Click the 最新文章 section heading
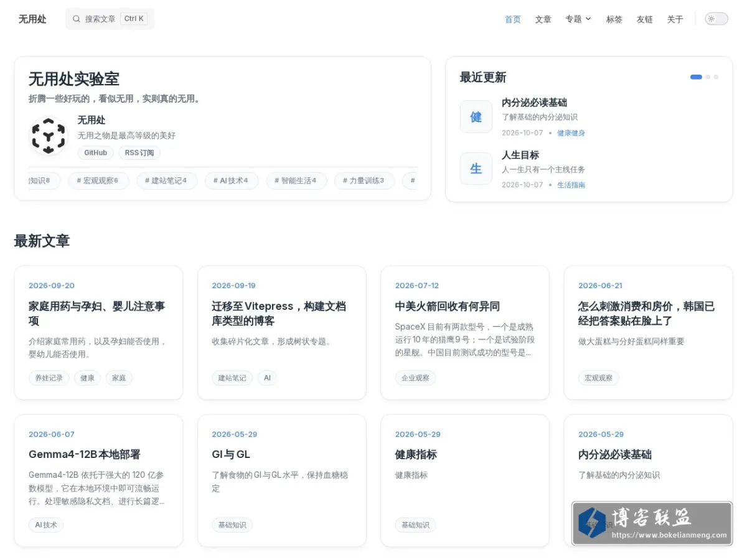 [42, 241]
